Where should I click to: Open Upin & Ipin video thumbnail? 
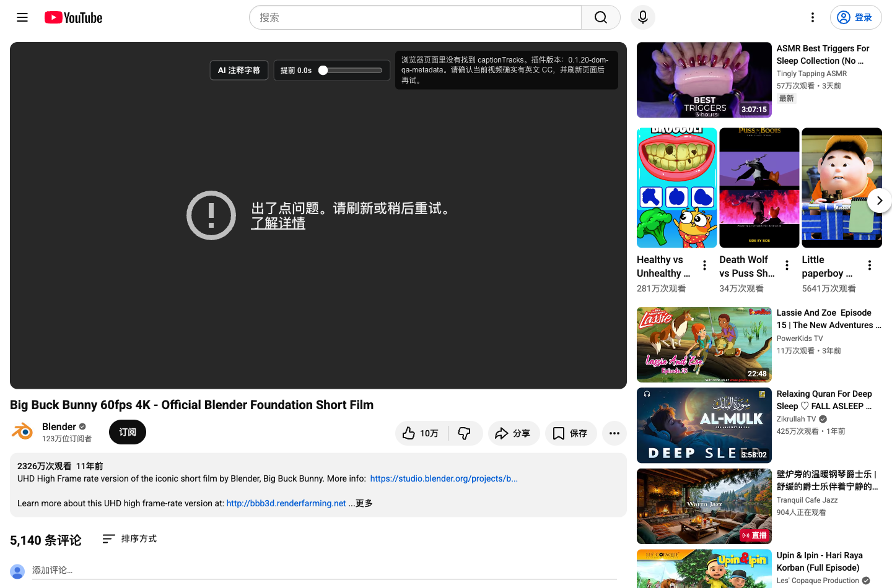click(x=704, y=569)
